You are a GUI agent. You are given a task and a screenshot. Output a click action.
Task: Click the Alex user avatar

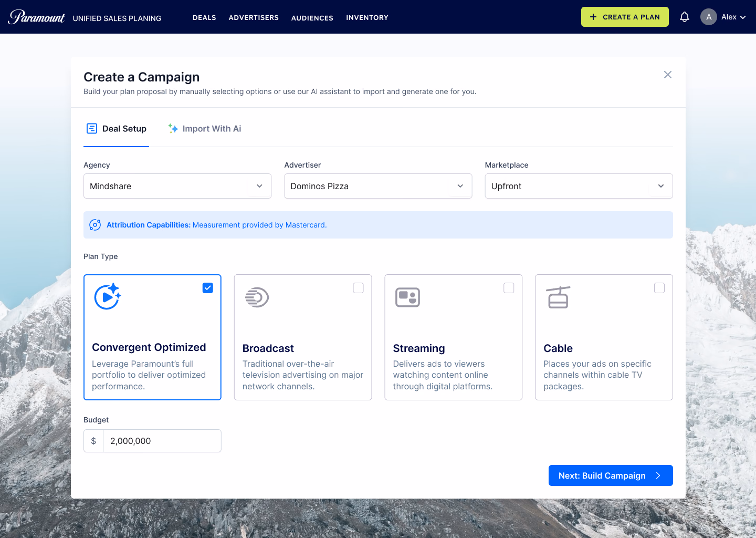coord(709,17)
